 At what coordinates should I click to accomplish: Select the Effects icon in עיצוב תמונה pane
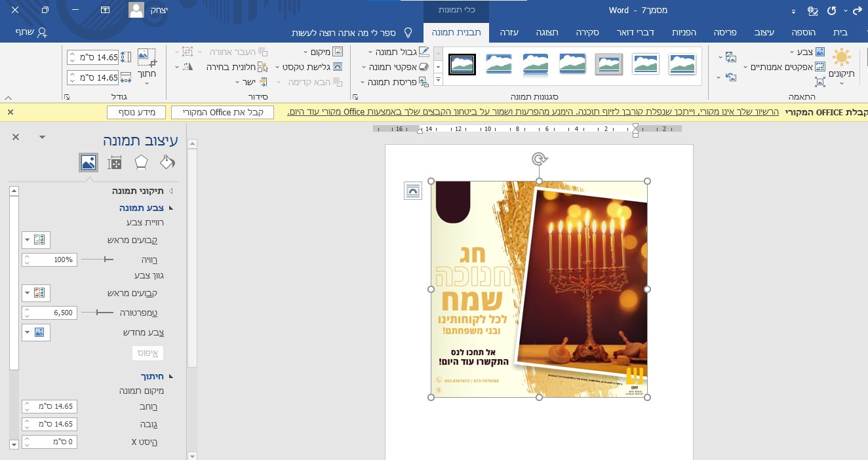point(140,162)
